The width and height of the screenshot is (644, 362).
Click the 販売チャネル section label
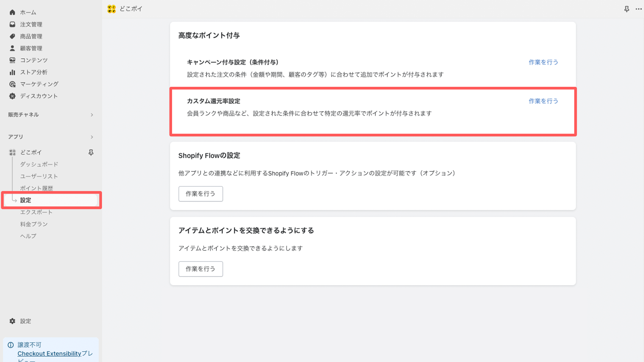[x=23, y=115]
